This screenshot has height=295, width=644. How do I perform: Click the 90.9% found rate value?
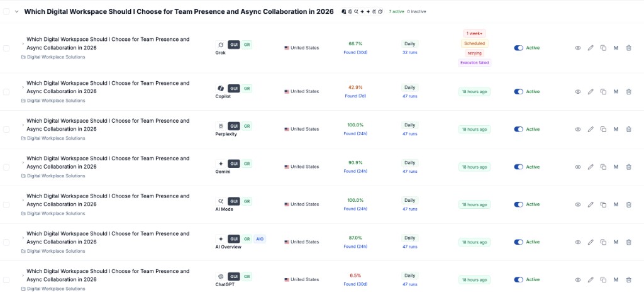tap(355, 162)
